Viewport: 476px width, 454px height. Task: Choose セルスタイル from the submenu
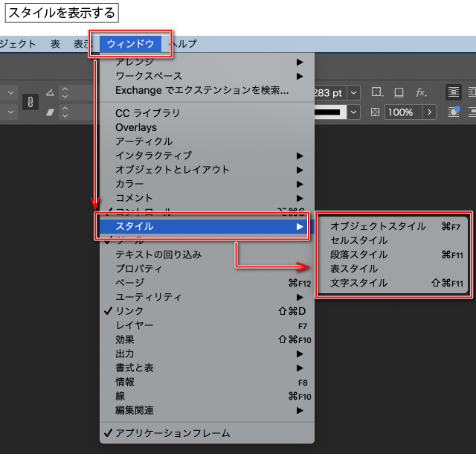tap(393, 240)
